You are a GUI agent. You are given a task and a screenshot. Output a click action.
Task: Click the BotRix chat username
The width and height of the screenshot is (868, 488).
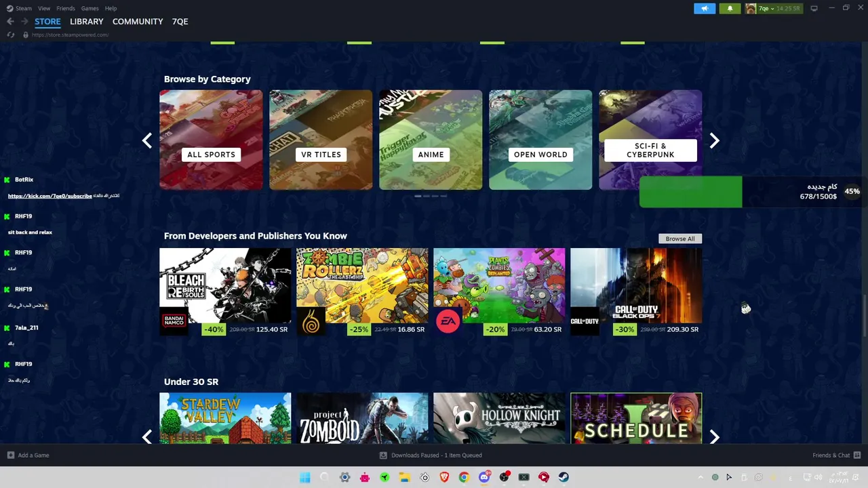[24, 180]
